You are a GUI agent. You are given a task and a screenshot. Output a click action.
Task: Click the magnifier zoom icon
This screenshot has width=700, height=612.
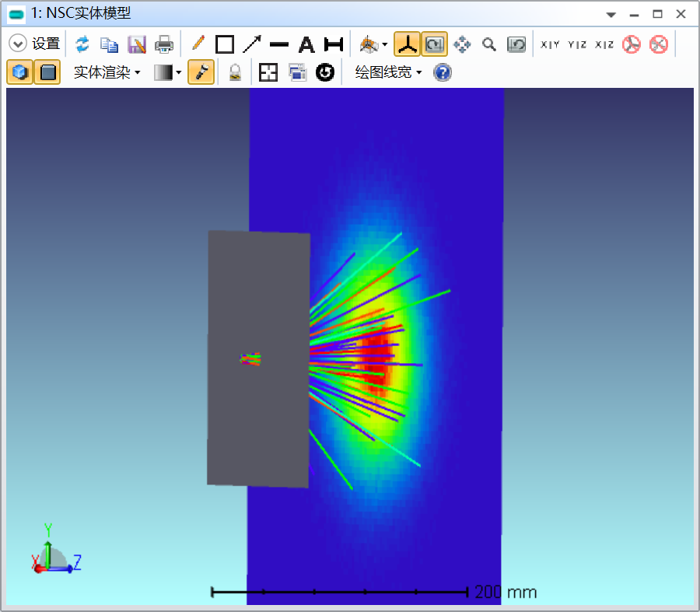(489, 44)
